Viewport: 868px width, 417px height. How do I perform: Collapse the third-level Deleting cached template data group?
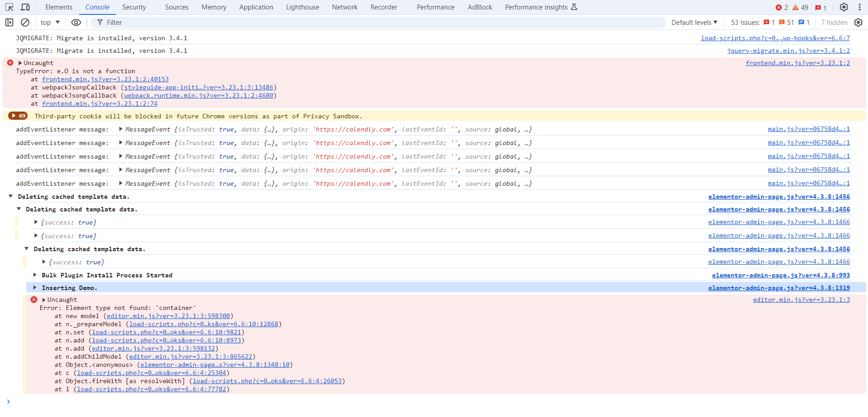(27, 248)
